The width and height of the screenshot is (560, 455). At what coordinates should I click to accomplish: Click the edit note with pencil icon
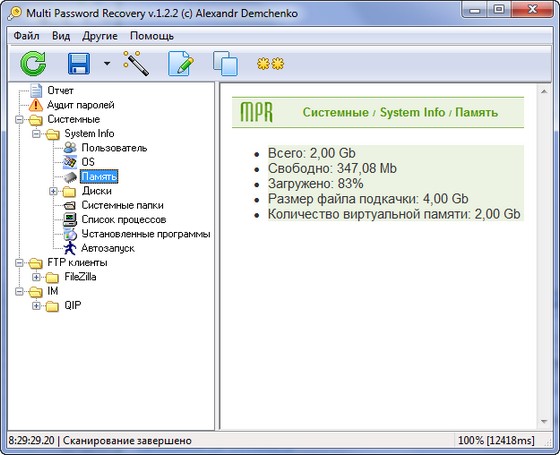click(x=181, y=64)
